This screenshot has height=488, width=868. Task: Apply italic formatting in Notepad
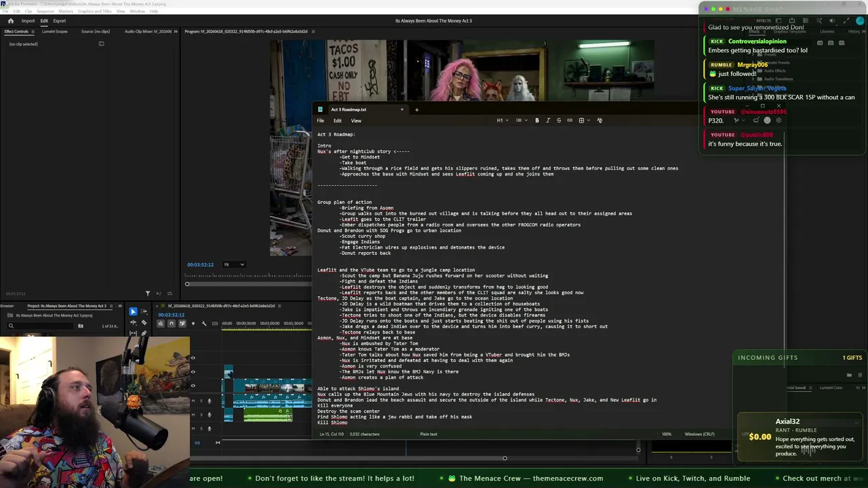[548, 121]
